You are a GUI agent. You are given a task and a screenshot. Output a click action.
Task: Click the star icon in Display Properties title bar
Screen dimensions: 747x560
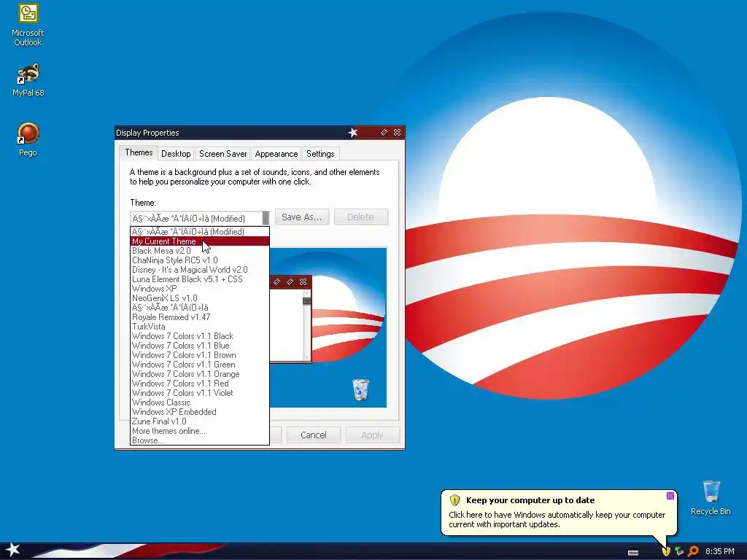pos(352,133)
